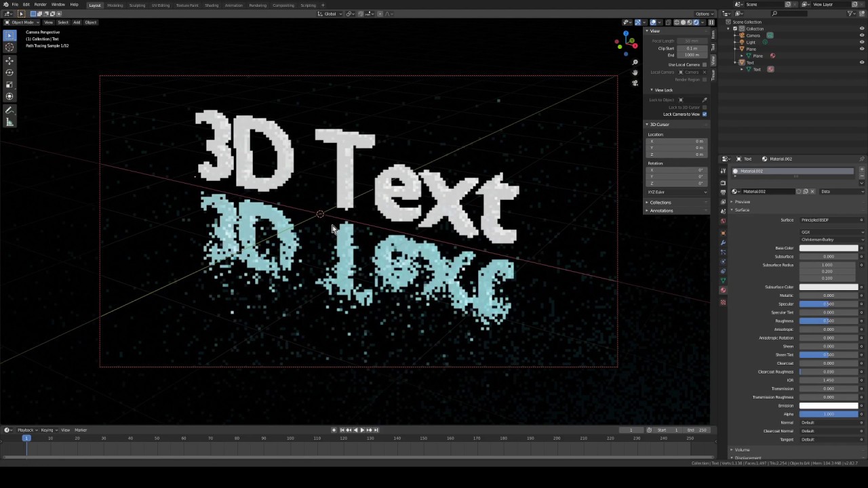The height and width of the screenshot is (488, 868).
Task: Hide the Camera object with its eye icon
Action: [862, 35]
